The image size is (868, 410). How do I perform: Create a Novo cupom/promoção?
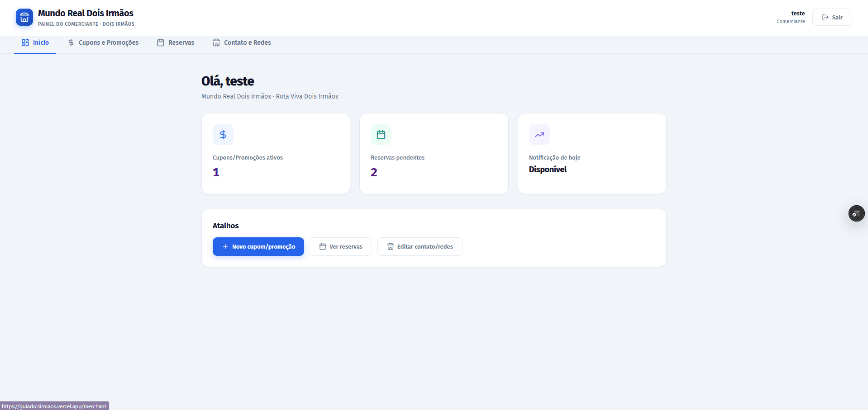(258, 246)
